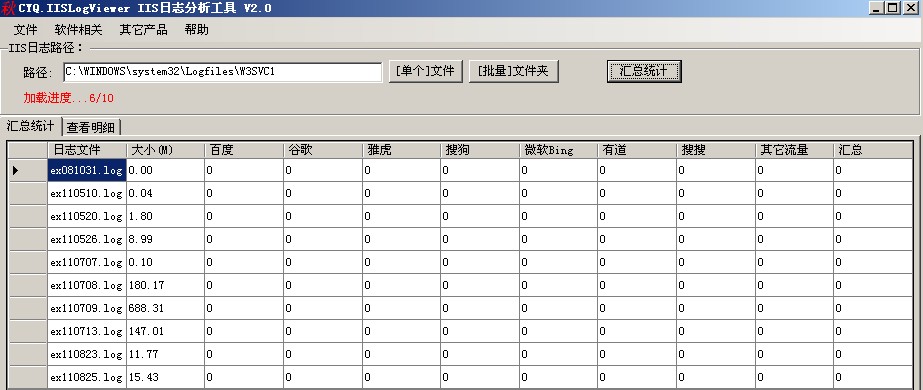
Task: Open the 其它产品 menu
Action: coord(144,30)
